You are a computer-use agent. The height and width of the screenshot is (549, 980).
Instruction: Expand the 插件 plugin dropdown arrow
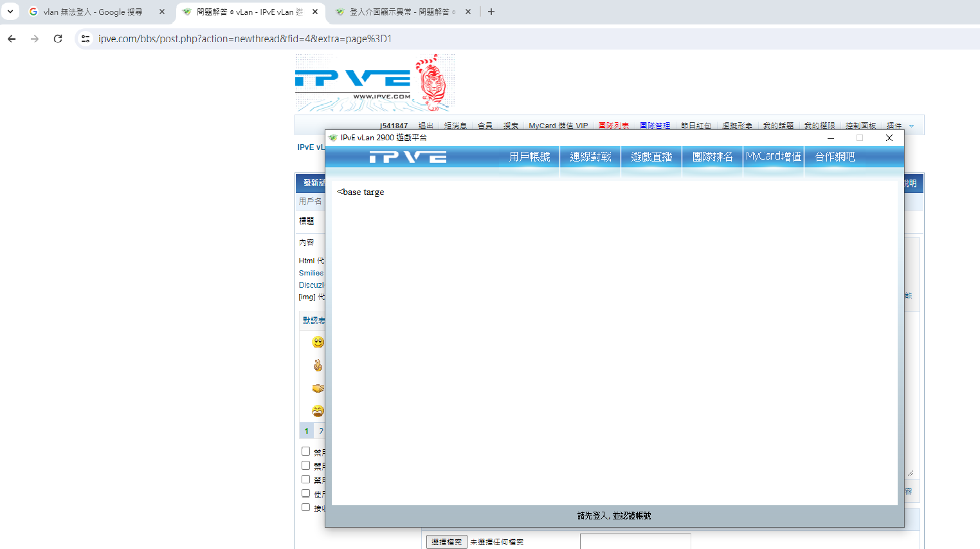911,126
